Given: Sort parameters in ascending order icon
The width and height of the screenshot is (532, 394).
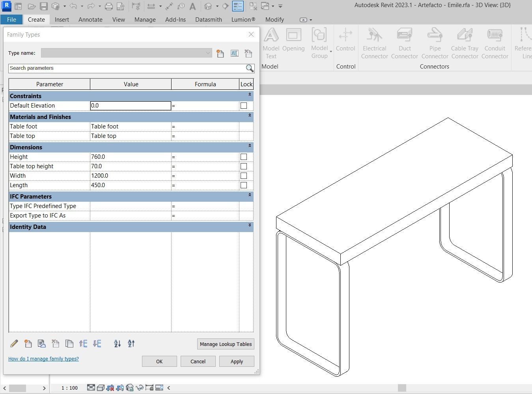Looking at the screenshot, I should click(118, 344).
